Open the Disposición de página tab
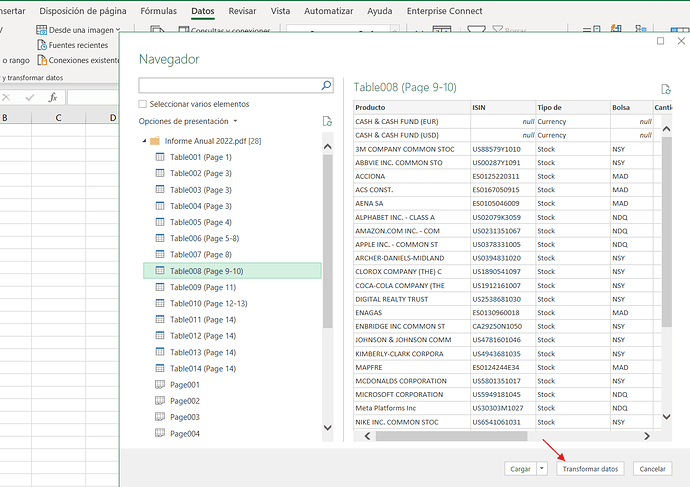This screenshot has width=690, height=487. pos(83,11)
